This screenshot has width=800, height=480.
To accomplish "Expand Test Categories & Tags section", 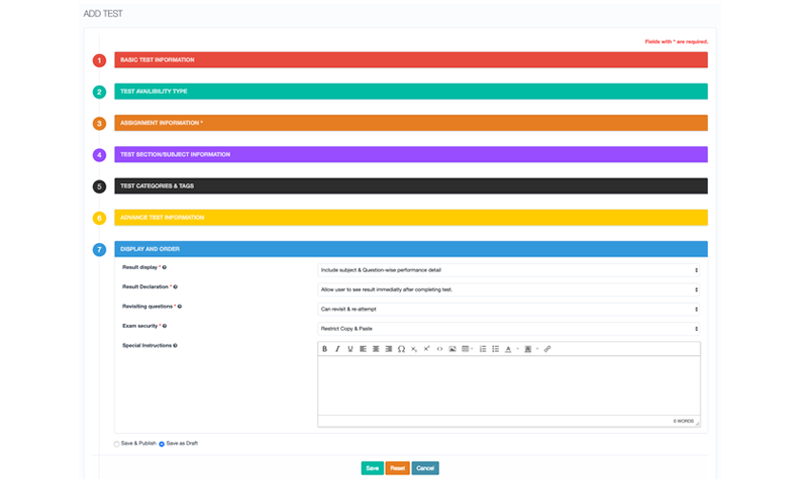I will click(411, 186).
